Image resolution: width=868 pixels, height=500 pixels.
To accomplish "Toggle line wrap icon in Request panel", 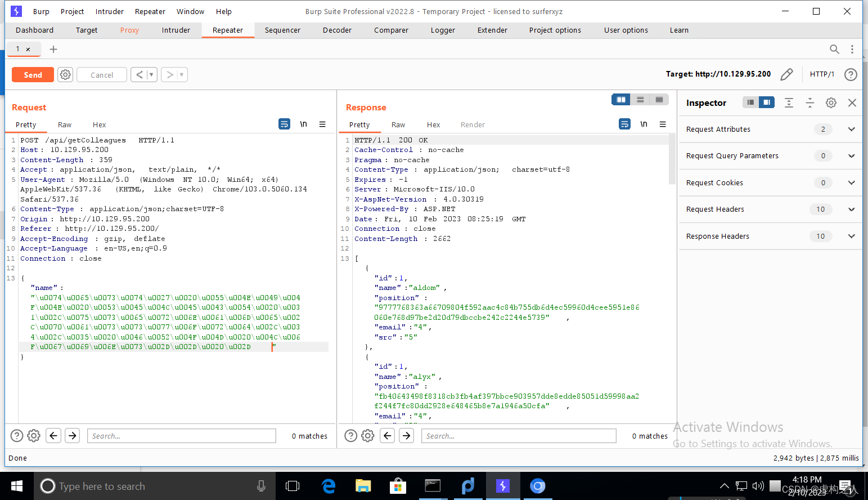I will pos(285,124).
